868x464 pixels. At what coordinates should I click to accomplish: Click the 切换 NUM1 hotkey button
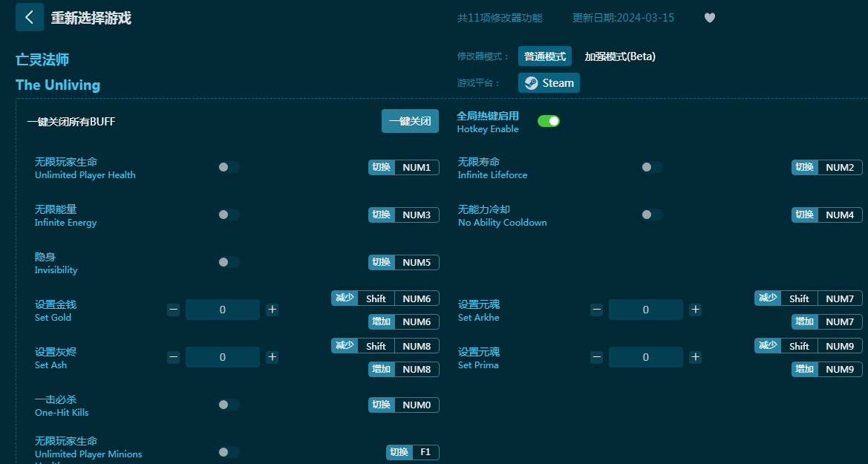tap(403, 167)
